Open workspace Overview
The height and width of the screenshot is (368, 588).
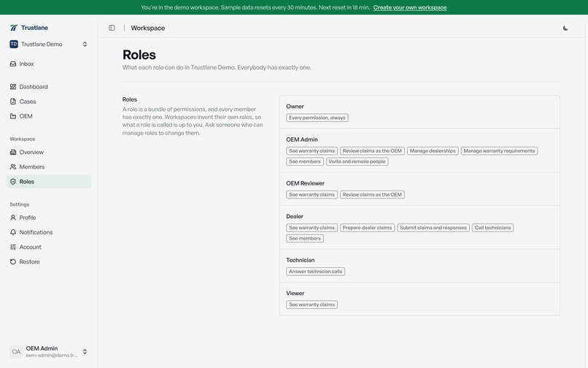point(49,152)
